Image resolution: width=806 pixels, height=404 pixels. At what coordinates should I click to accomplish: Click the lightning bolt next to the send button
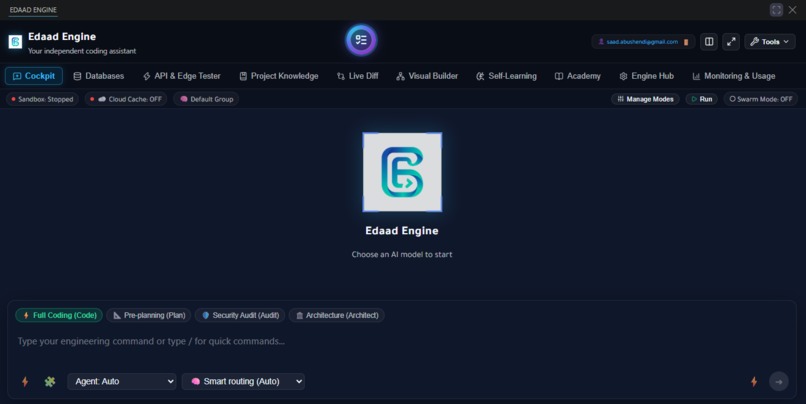[x=754, y=381]
